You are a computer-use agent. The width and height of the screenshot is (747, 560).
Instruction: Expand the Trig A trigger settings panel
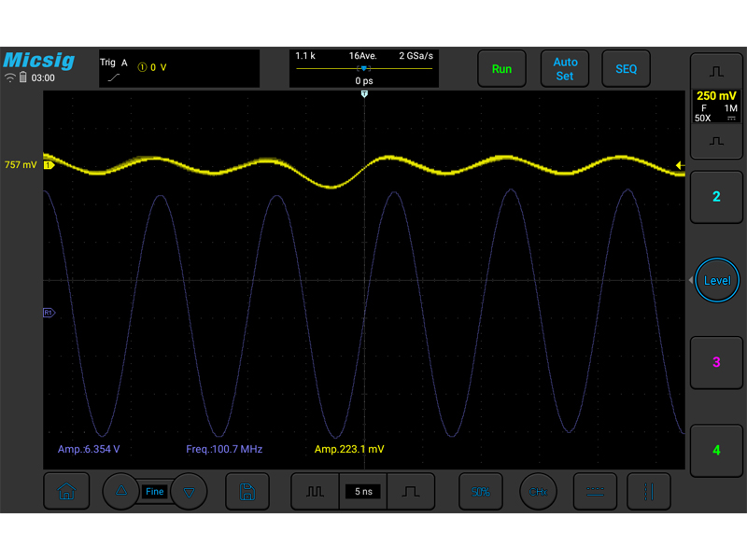pyautogui.click(x=179, y=69)
